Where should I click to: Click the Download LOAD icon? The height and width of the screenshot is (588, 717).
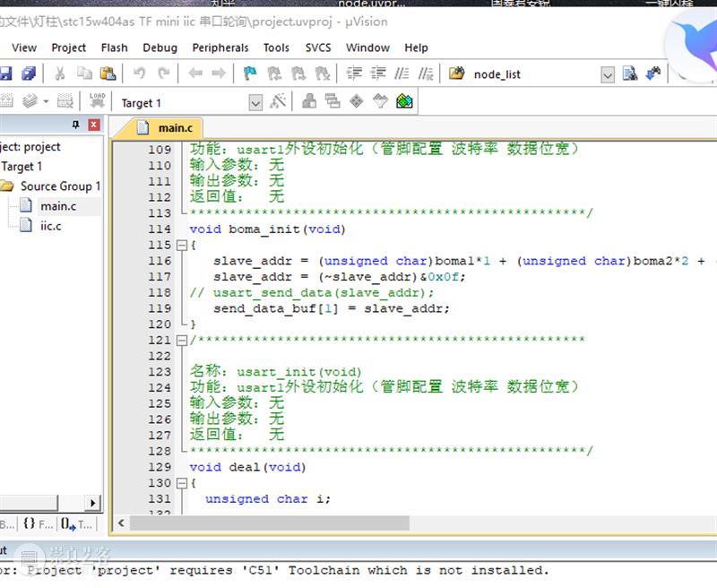coord(97,100)
